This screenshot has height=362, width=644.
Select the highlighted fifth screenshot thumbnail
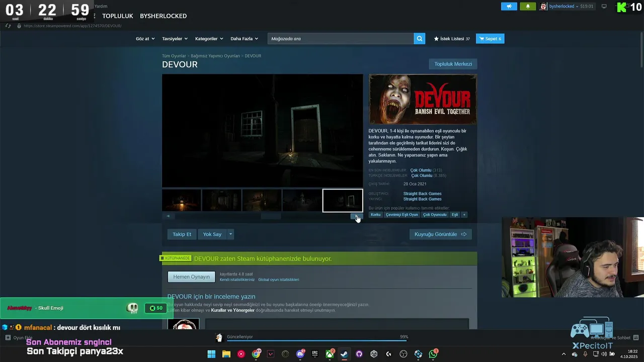click(343, 201)
